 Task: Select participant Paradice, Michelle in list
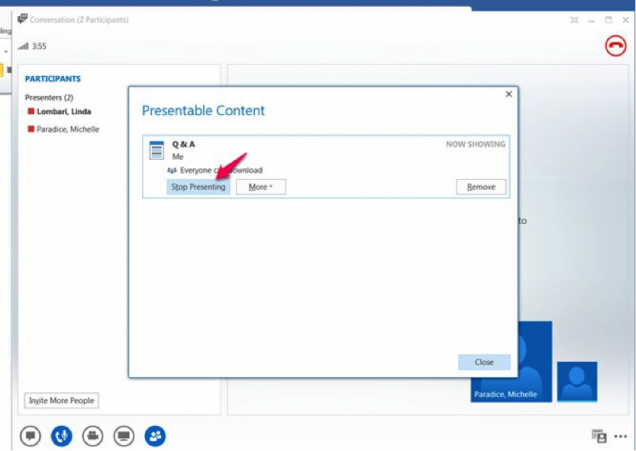[x=67, y=129]
